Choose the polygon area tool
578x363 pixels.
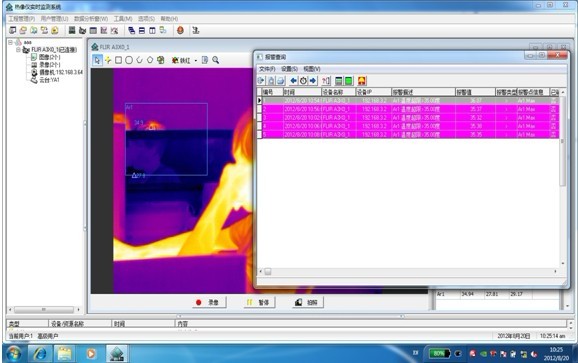pos(150,60)
